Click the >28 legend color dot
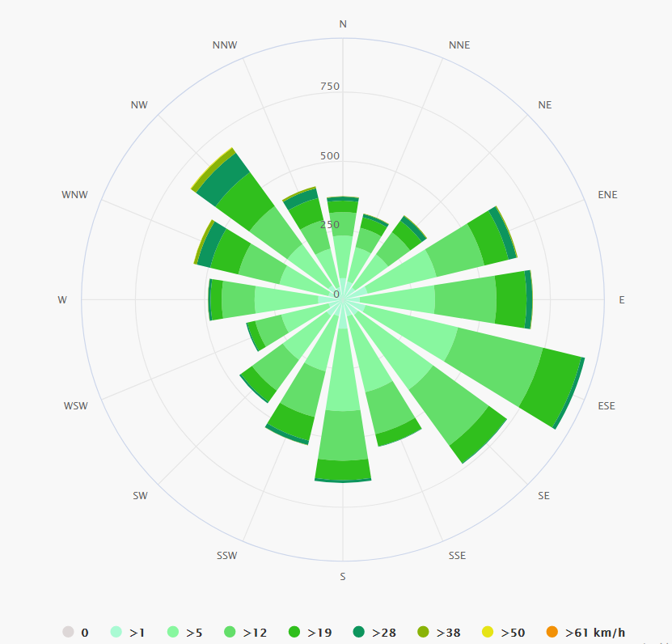This screenshot has height=644, width=672. [359, 632]
